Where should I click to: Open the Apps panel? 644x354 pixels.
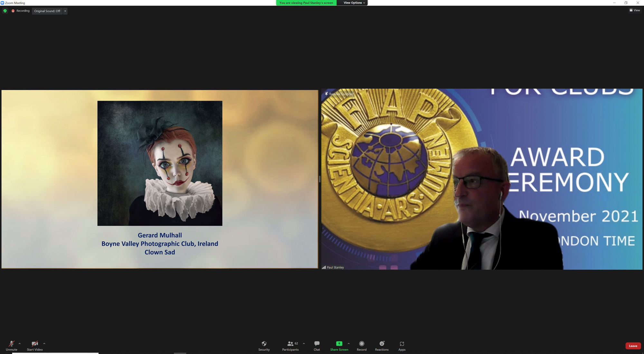coord(402,346)
